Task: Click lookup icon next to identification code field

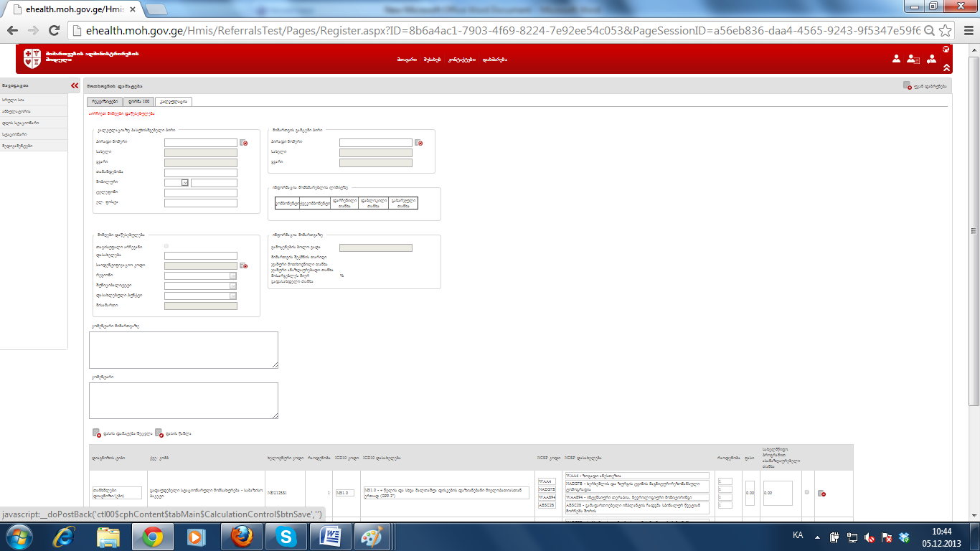Action: point(243,265)
